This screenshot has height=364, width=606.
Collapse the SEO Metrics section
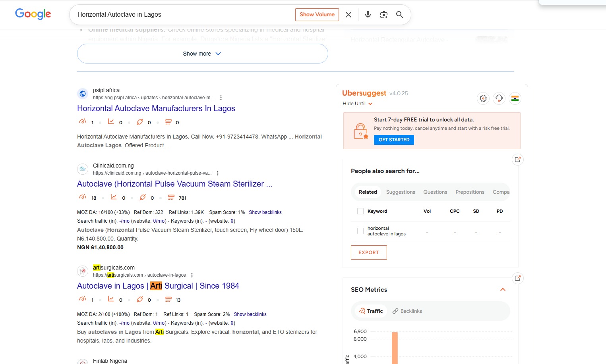[x=503, y=289]
